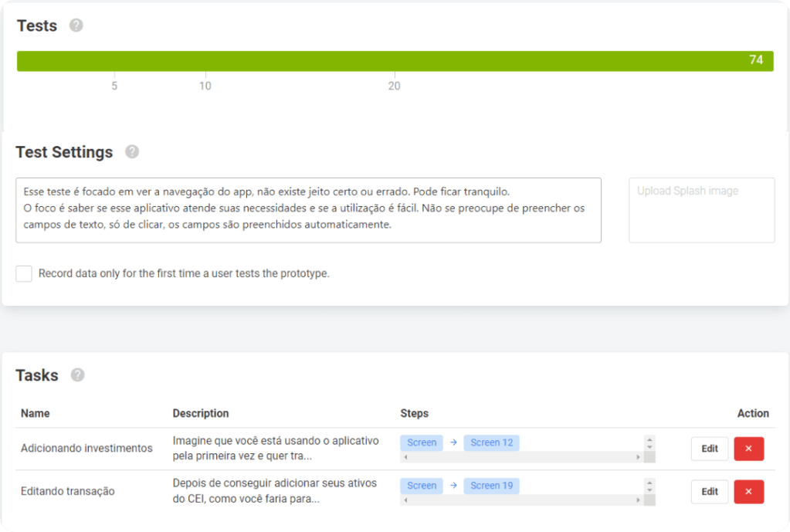The image size is (790, 532).
Task: Enable record data only for first time
Action: click(x=24, y=273)
